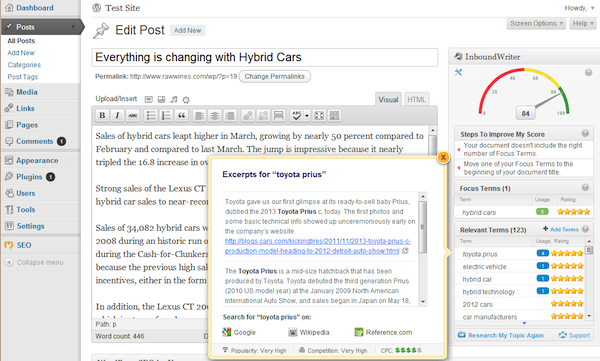
Task: Expand the Screen Options dropdown
Action: click(x=536, y=24)
